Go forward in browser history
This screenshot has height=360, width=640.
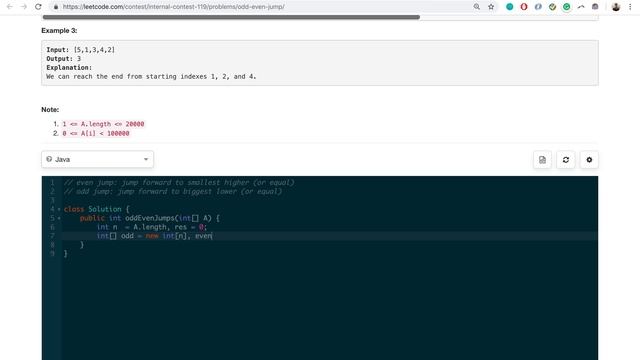[24, 7]
